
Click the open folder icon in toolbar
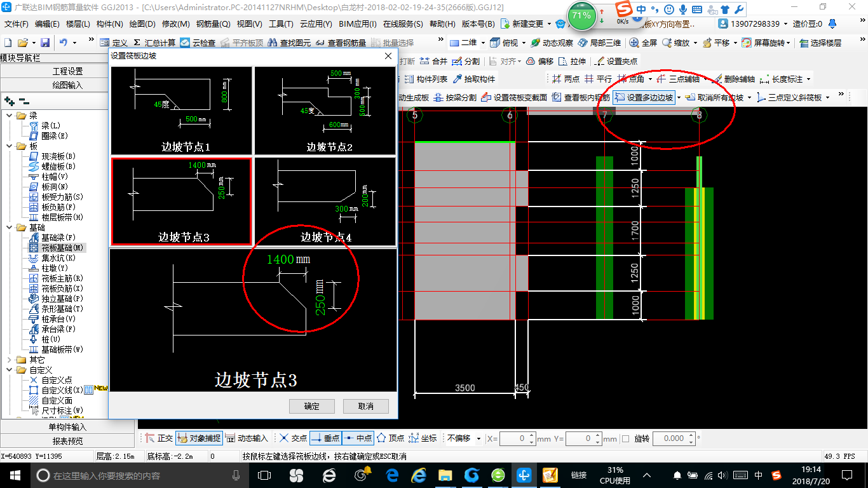pyautogui.click(x=22, y=43)
